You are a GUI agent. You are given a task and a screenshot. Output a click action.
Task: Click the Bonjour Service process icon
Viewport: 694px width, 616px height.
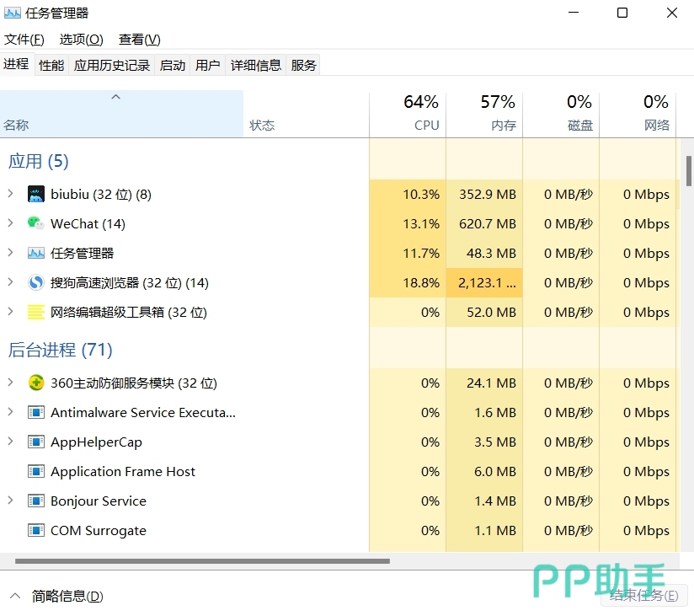point(35,501)
